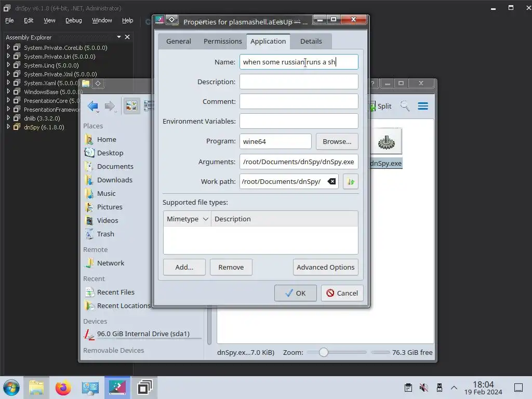Switch to icons view mode

point(131,106)
